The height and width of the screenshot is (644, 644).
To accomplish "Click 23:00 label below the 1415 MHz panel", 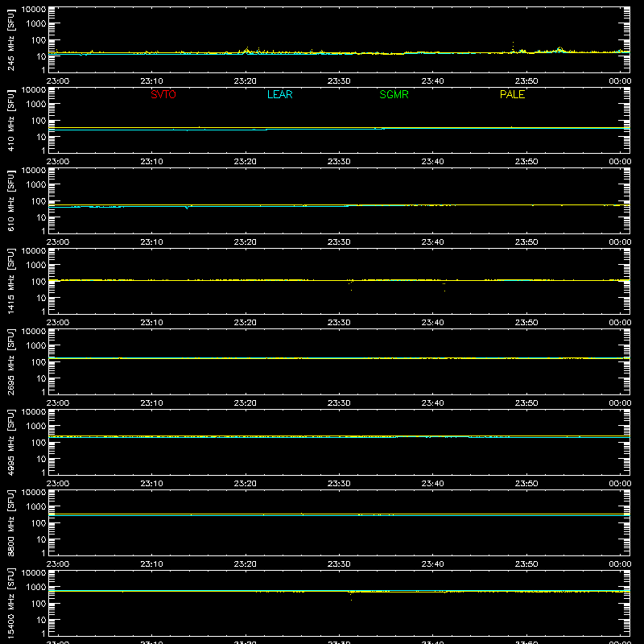I will (x=57, y=323).
